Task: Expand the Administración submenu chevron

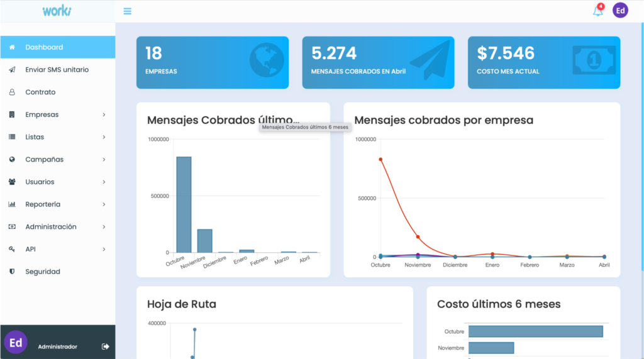Action: pos(104,227)
